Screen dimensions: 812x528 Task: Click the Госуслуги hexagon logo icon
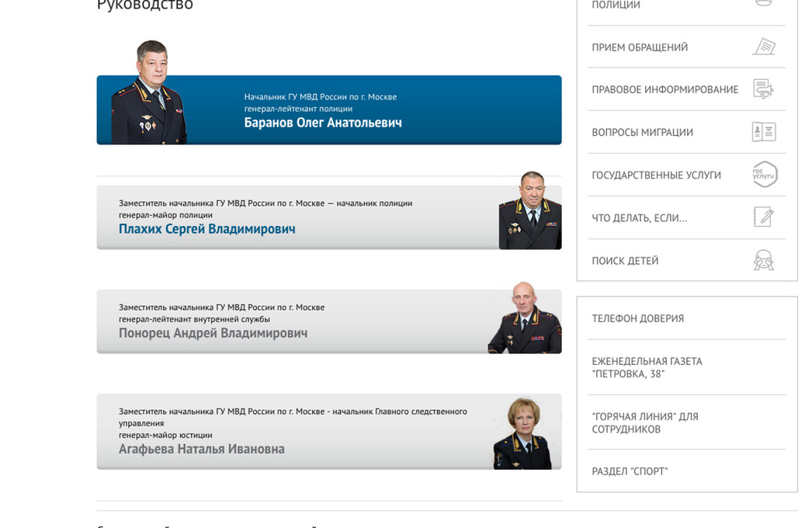click(765, 174)
